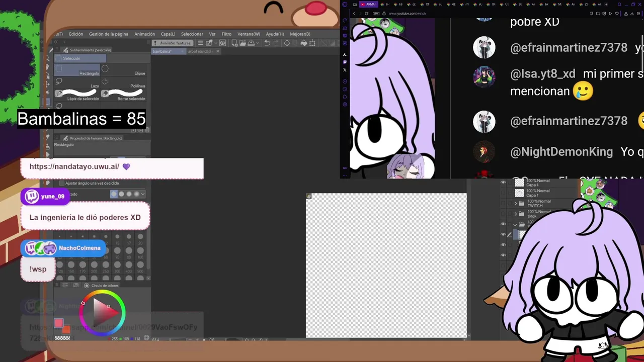Select the Elipse selection sub tool
This screenshot has height=362, width=644.
[124, 70]
